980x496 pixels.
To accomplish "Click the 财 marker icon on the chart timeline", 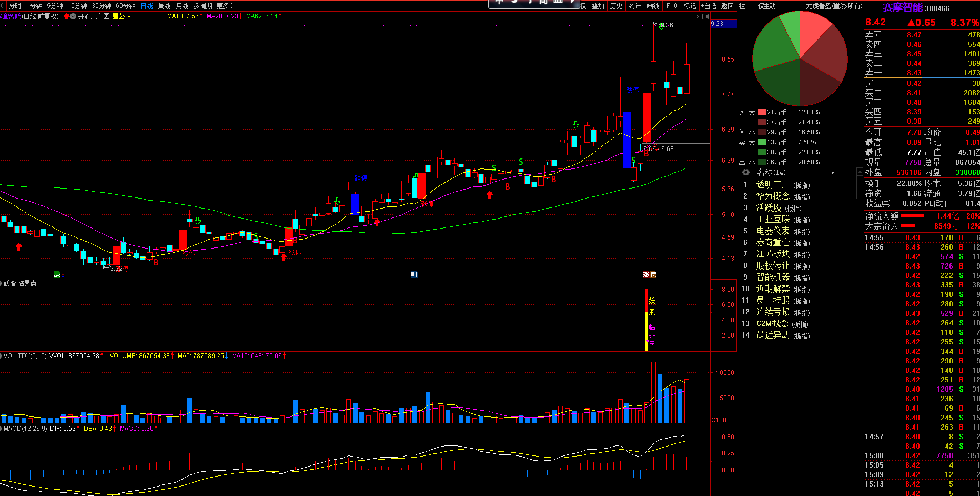I will tap(414, 275).
